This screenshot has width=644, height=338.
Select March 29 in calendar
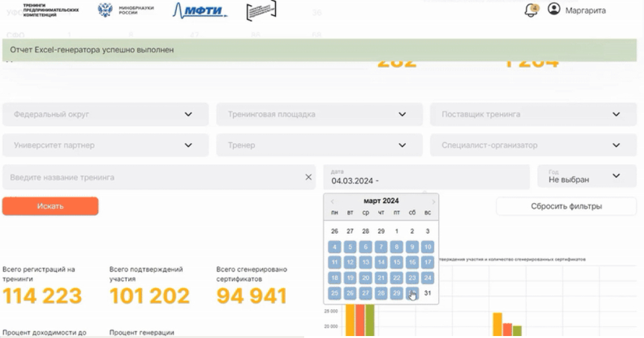[397, 293]
